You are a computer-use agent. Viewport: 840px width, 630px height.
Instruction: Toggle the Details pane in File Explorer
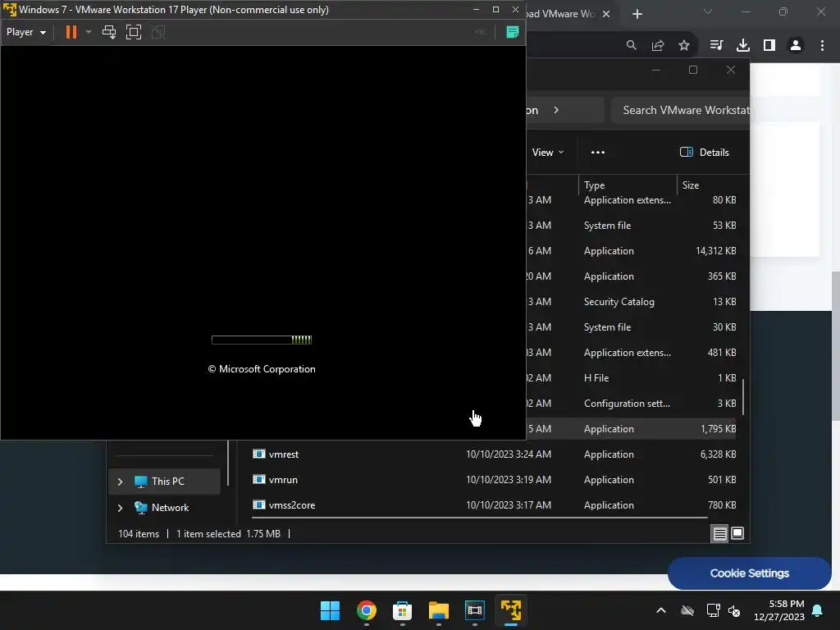pyautogui.click(x=705, y=152)
